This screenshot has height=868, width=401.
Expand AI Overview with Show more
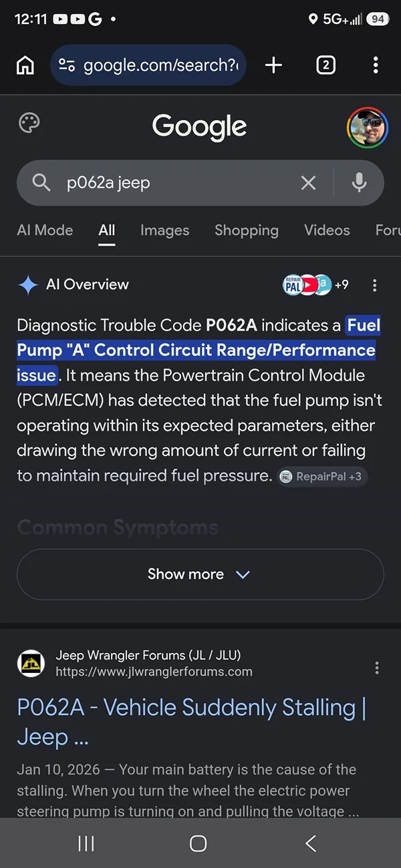(200, 574)
